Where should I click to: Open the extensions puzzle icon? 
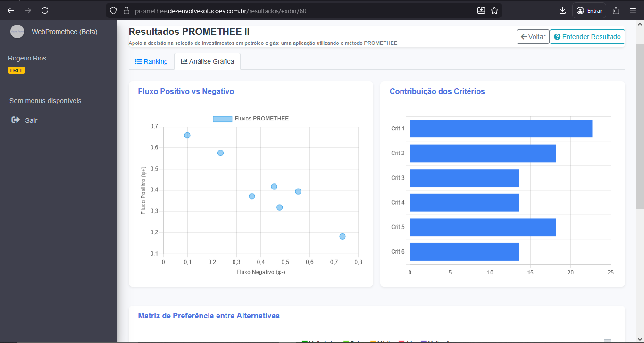[x=616, y=10]
